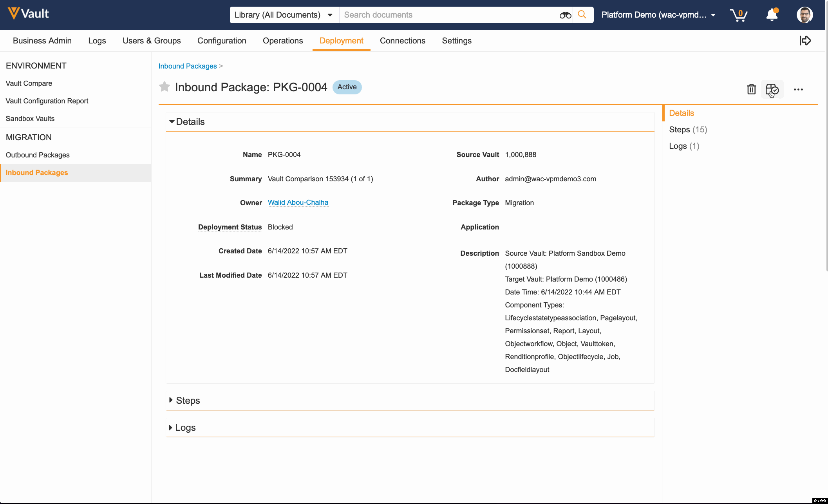
Task: Open the shopping cart icon
Action: [738, 15]
